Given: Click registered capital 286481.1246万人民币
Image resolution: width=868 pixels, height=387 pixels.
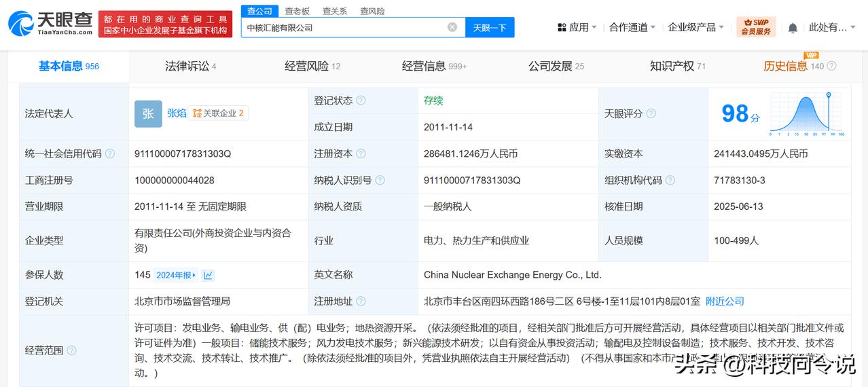Looking at the screenshot, I should click(x=471, y=154).
